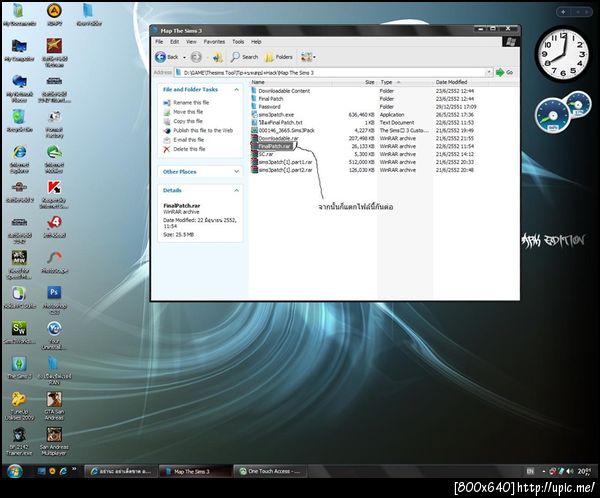Click the Show Desktop quick launch icon

tap(41, 471)
